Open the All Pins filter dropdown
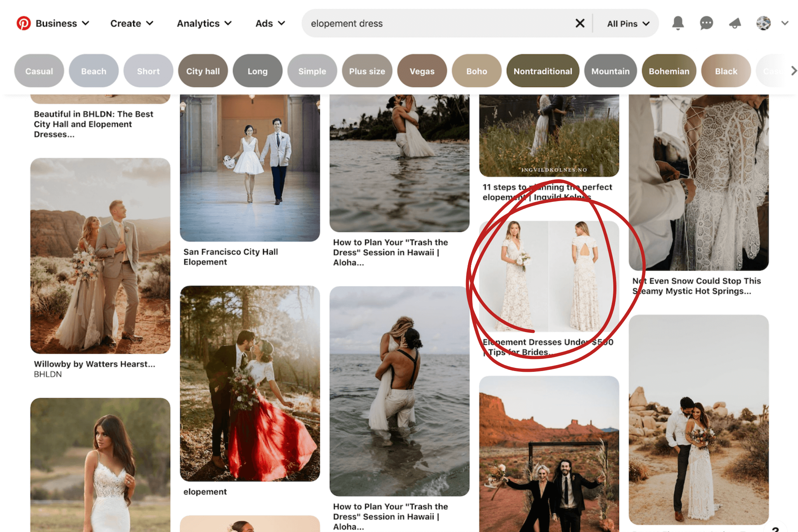 coord(628,24)
